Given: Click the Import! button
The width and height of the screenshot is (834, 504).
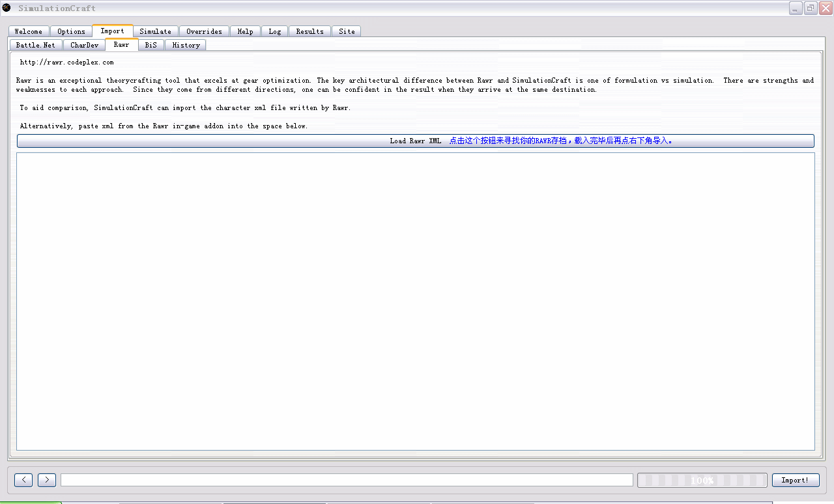Looking at the screenshot, I should coord(796,480).
